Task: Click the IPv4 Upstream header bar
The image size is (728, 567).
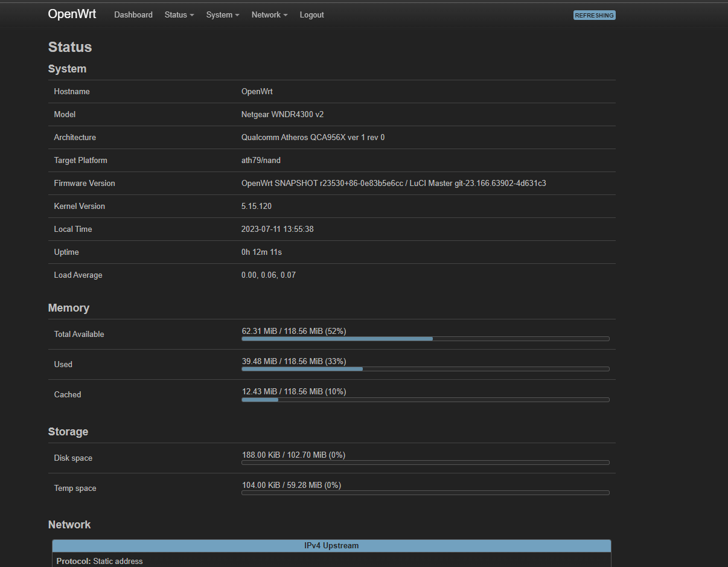Action: click(332, 545)
